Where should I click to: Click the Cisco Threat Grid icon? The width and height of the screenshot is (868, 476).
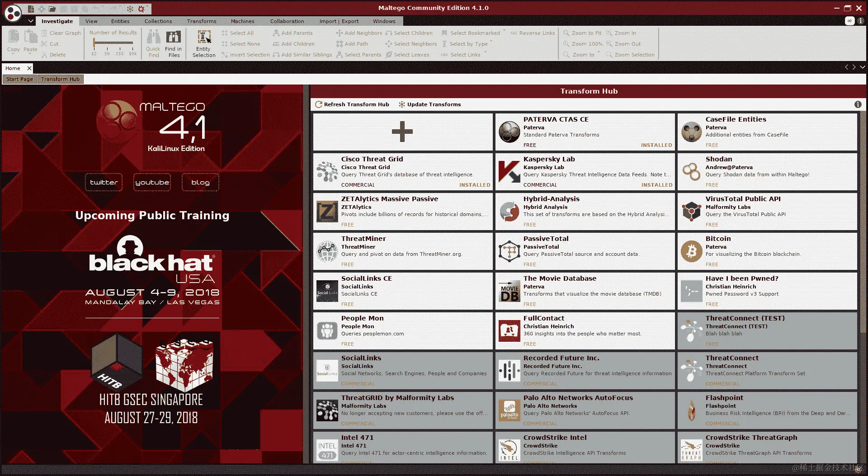click(327, 171)
